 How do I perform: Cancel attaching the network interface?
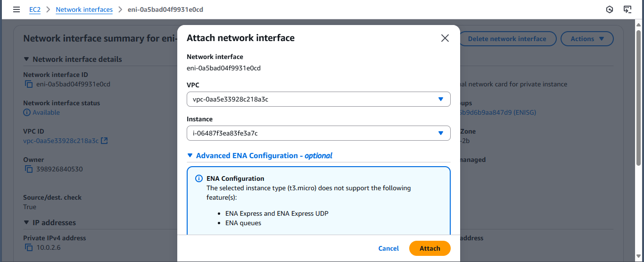pyautogui.click(x=388, y=248)
